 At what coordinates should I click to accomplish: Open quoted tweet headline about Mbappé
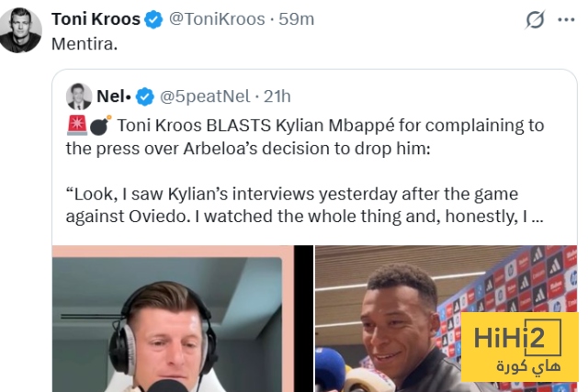(x=305, y=137)
